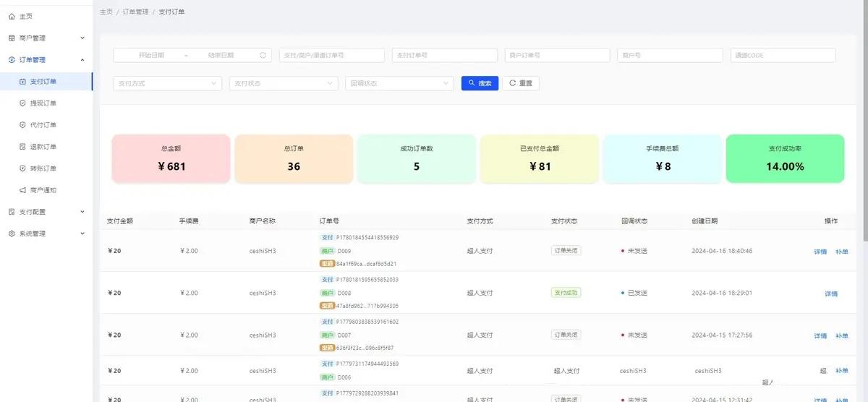Open 提现订单 in the sidebar

coord(46,103)
